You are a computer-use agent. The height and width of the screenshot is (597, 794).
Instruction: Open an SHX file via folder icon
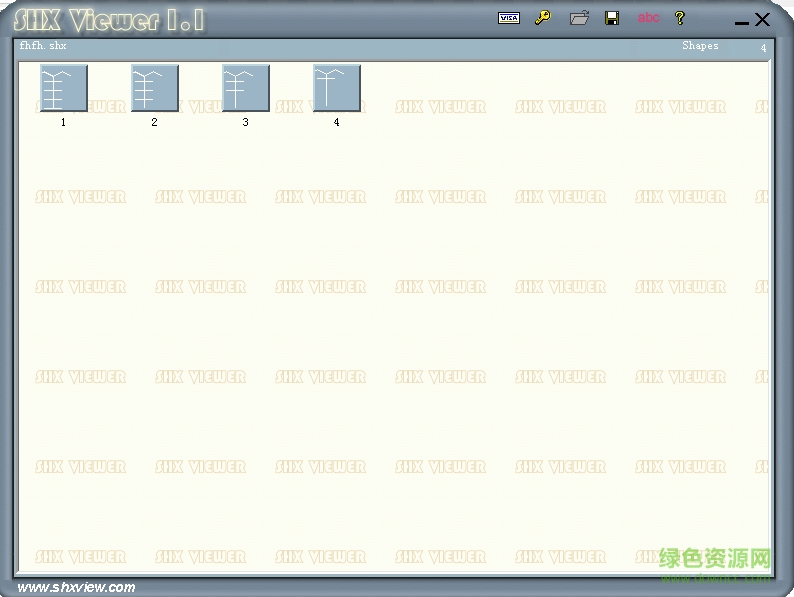(579, 18)
